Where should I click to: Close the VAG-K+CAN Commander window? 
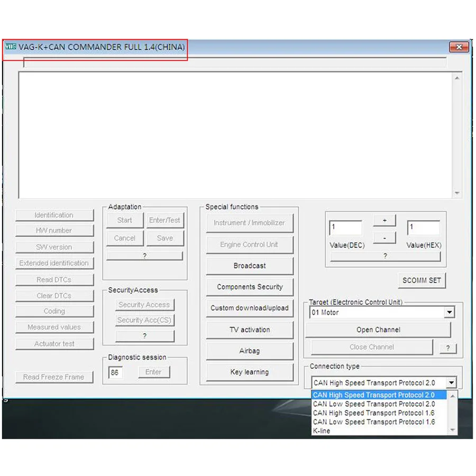459,47
